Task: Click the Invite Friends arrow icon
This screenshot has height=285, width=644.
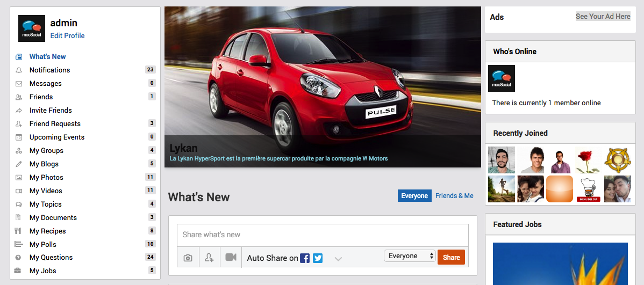Action: (x=18, y=111)
